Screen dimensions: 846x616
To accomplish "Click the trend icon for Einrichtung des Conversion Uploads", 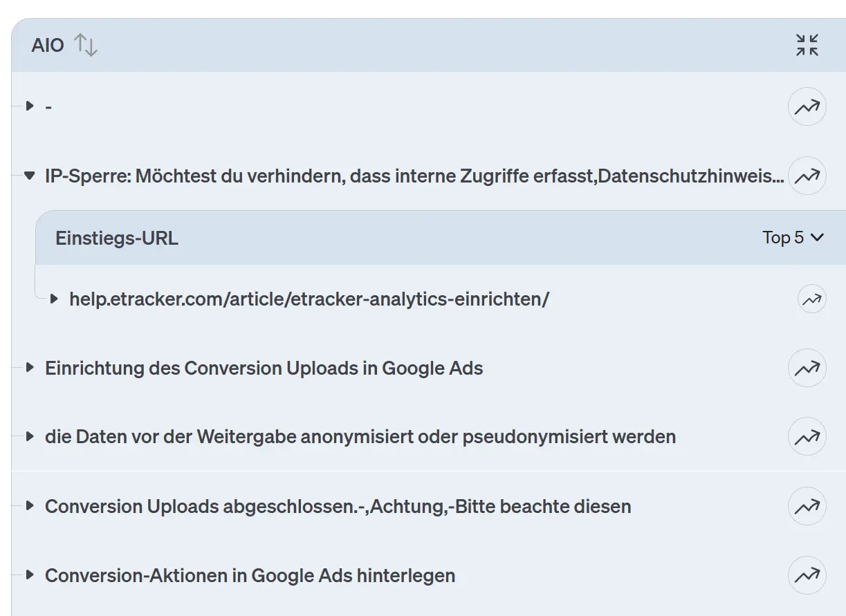I will (807, 368).
